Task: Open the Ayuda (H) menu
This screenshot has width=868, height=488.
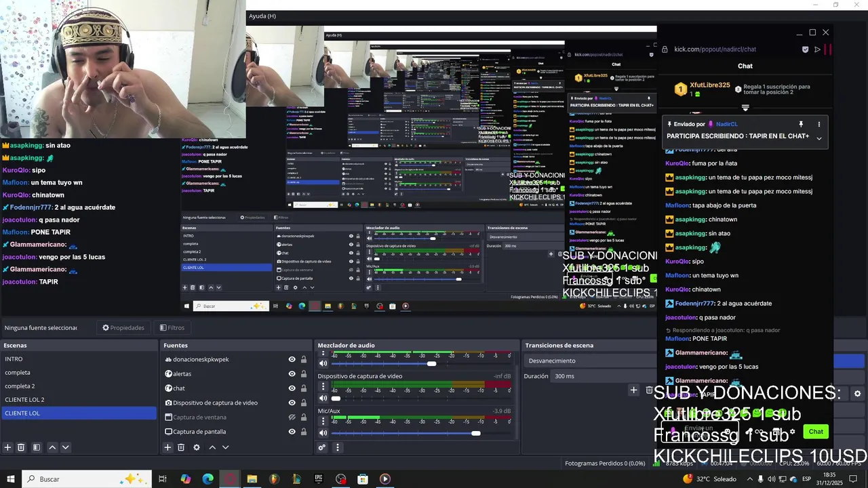Action: coord(262,16)
